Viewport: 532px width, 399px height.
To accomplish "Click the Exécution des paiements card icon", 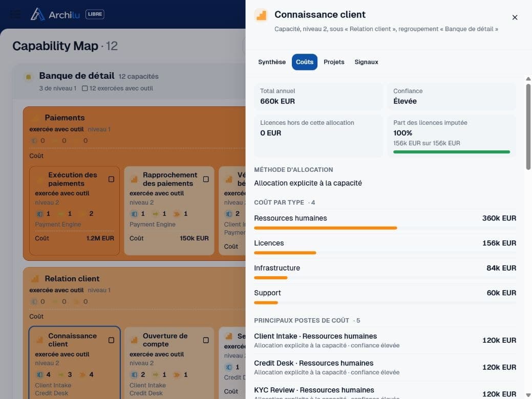I will pyautogui.click(x=40, y=179).
